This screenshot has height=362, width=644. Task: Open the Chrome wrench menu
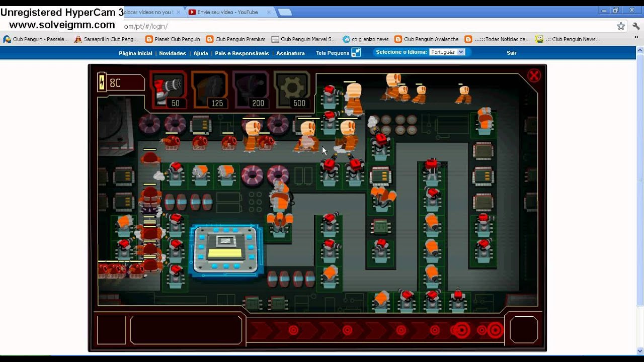(636, 26)
